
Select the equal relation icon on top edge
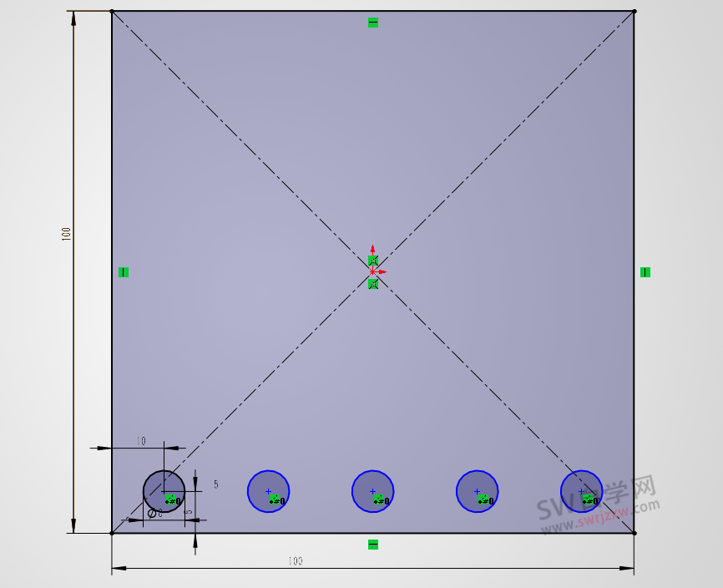click(x=373, y=23)
